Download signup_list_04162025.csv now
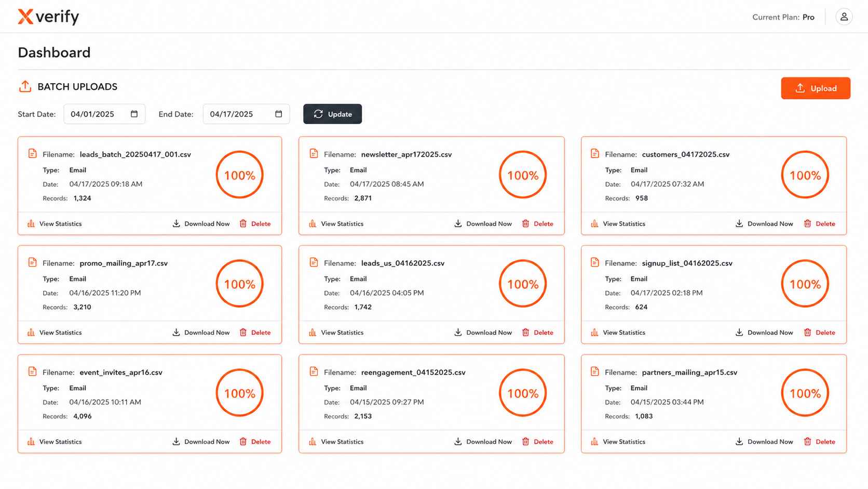The image size is (868, 489). [764, 333]
